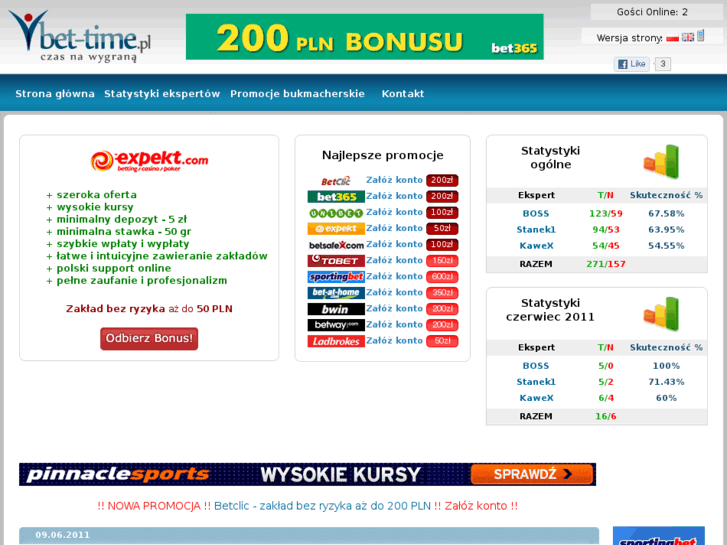Click the 350zł badge for bet-at-home
Viewport: 727px width, 545px height.
[442, 293]
